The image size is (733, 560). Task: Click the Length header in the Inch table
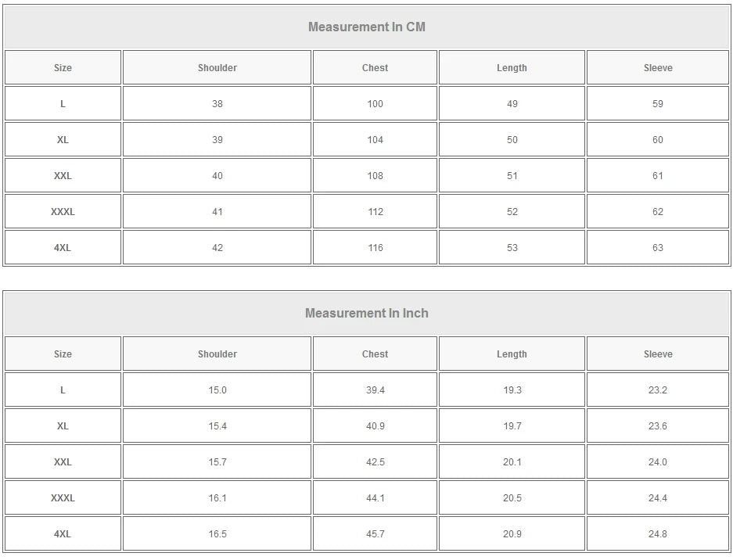[x=512, y=354]
